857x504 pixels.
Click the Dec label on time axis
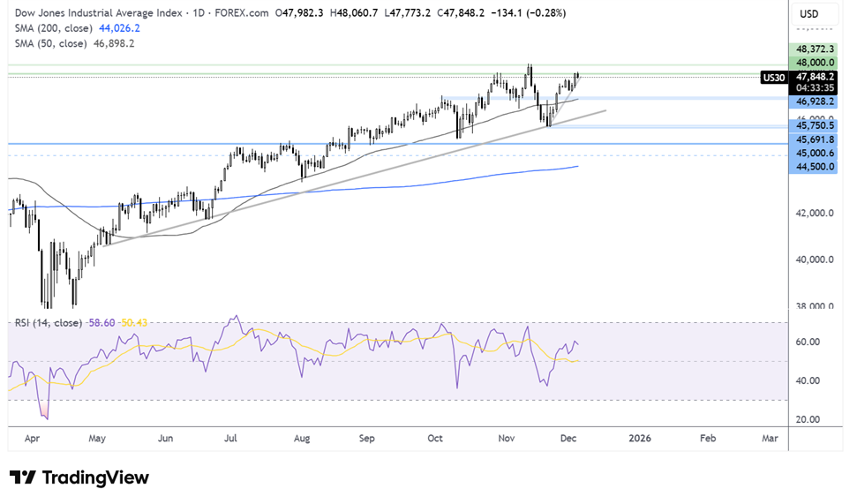tap(568, 439)
